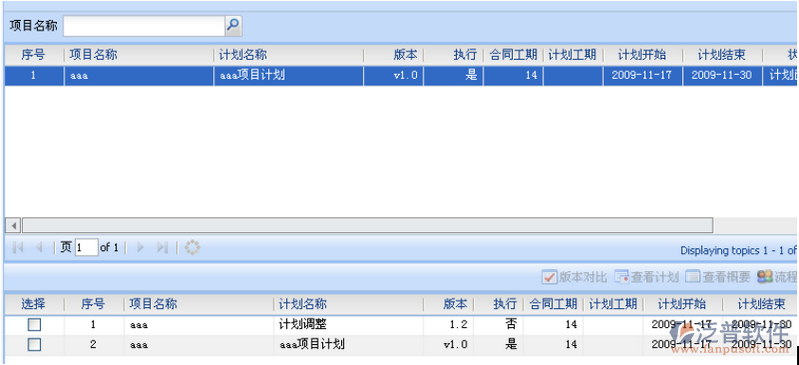
Task: Click the horizontal scrollbar left arrow
Action: coord(14,225)
